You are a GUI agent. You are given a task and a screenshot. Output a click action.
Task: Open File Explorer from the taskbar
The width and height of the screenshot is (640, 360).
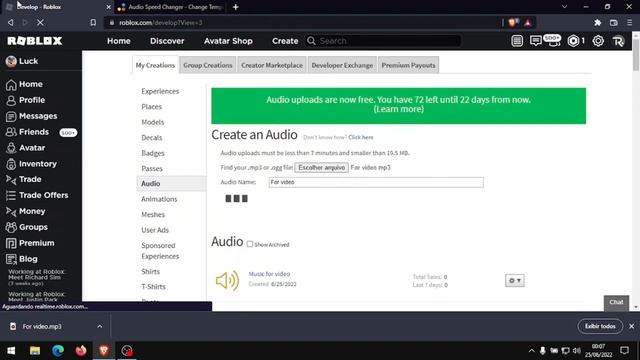point(35,351)
